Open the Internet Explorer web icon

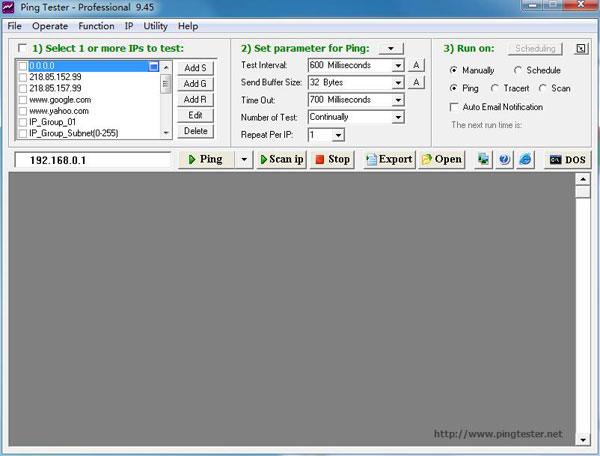(x=525, y=159)
